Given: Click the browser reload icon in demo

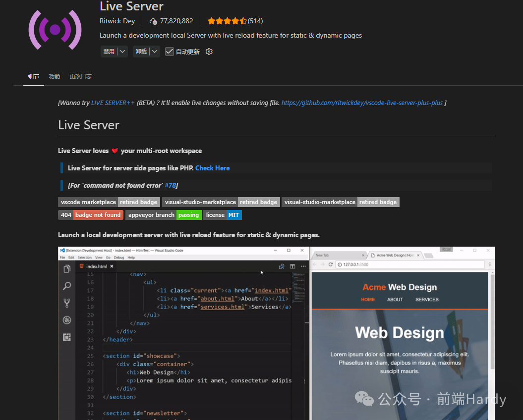Looking at the screenshot, I should [331, 264].
